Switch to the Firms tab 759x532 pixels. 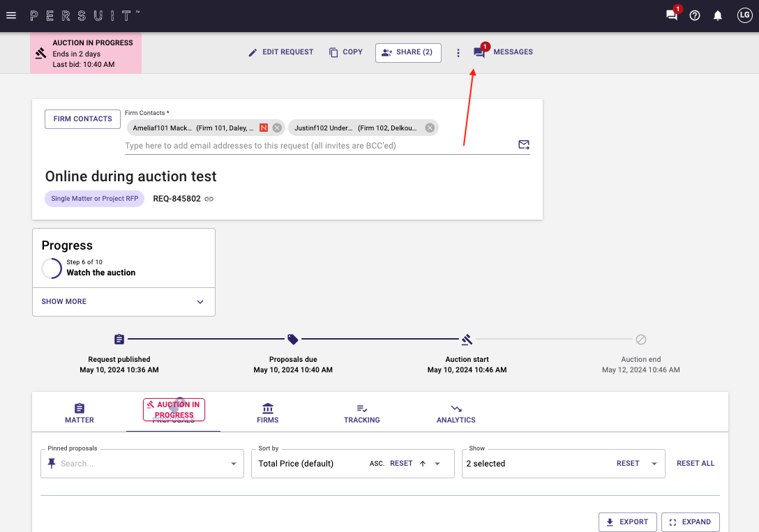pyautogui.click(x=268, y=413)
